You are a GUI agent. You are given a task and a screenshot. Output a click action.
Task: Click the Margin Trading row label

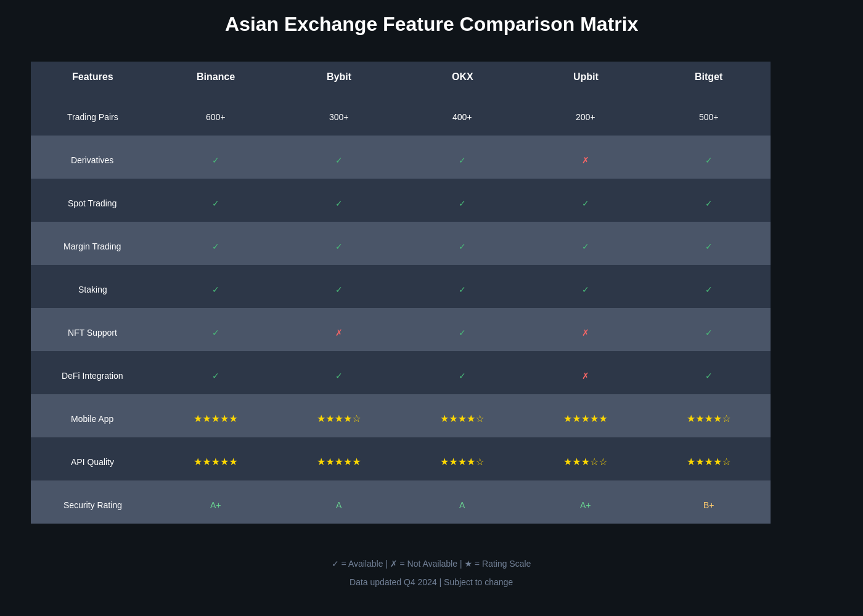[92, 246]
